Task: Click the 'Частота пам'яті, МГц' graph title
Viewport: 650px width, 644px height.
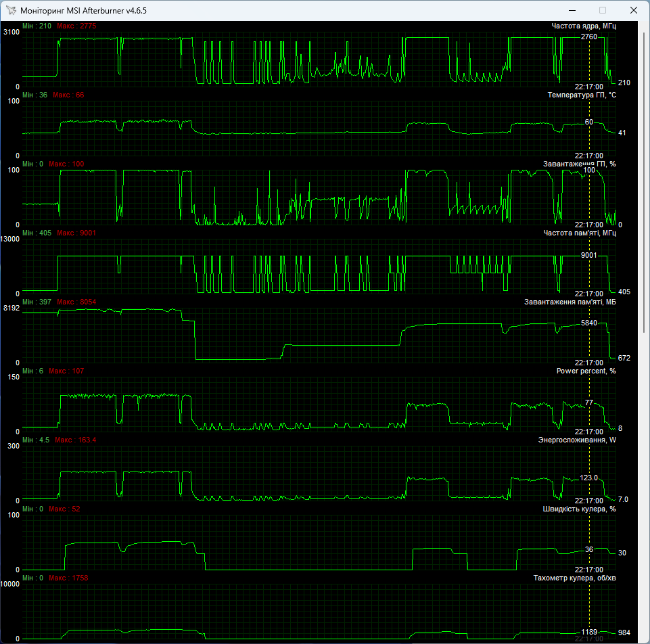Action: pos(580,233)
